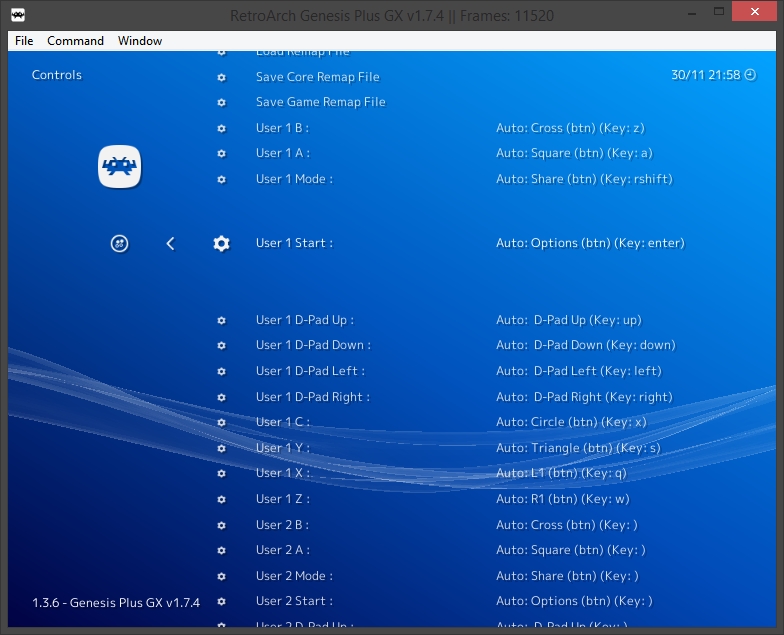Click the circular Quick Menu icon

tap(120, 244)
